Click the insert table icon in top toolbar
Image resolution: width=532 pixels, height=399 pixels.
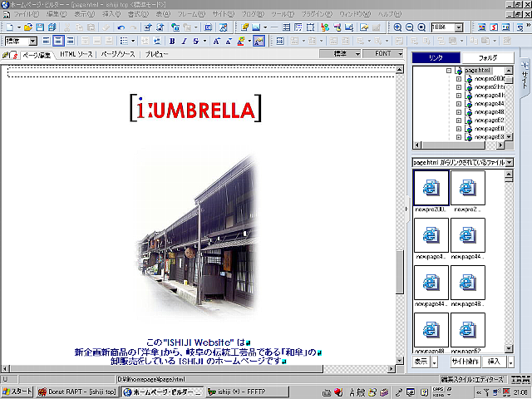click(286, 27)
